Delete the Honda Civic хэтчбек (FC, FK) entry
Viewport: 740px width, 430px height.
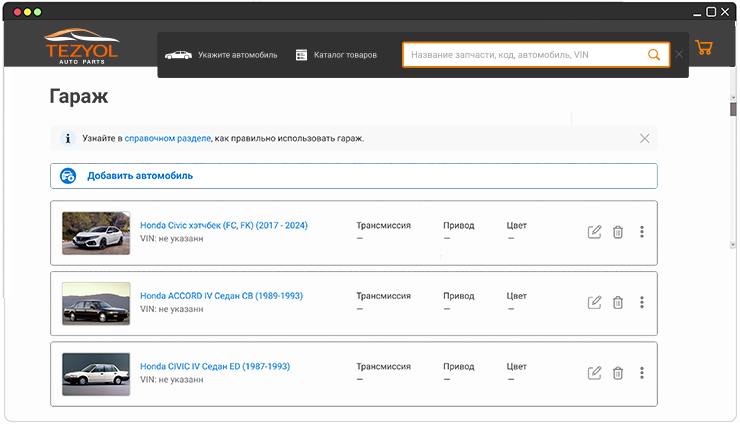coord(618,232)
